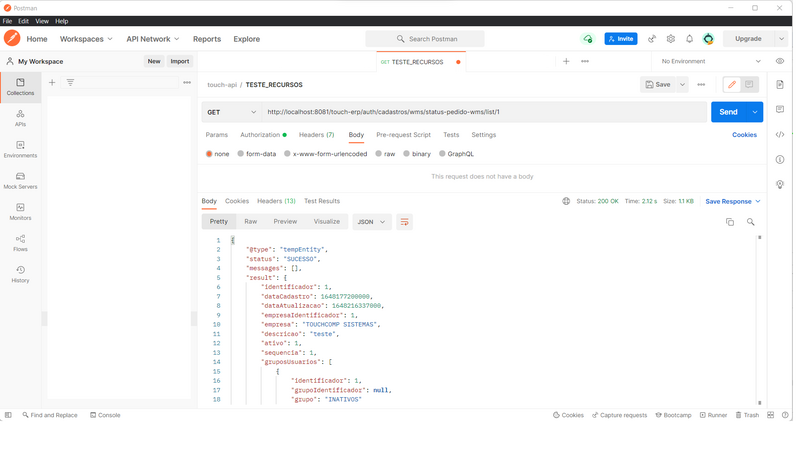Click the search response magnifier icon
Screen dimensions: 800x453
(750, 222)
